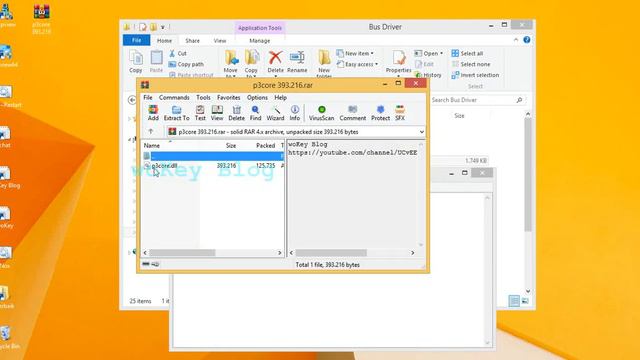Select the parent folder row in WinRAR

point(213,156)
